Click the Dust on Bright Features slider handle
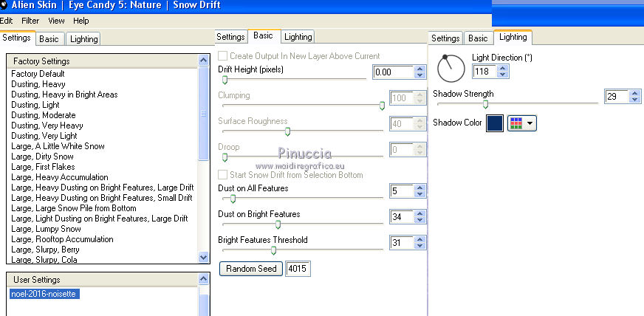Screen dimensions: 644x316 (x=278, y=224)
